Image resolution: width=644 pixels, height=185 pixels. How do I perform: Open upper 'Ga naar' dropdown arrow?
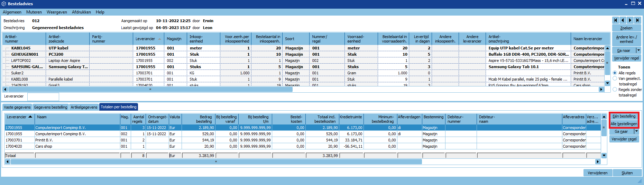(638, 50)
